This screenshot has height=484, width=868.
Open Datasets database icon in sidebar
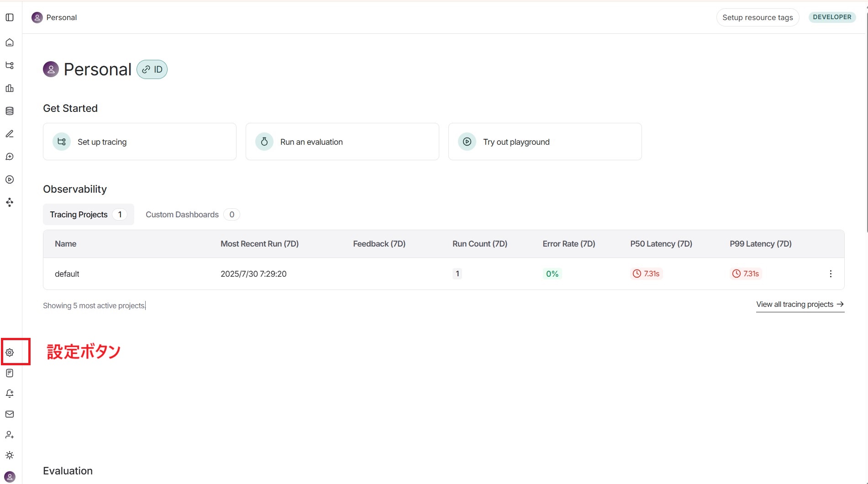click(x=10, y=111)
